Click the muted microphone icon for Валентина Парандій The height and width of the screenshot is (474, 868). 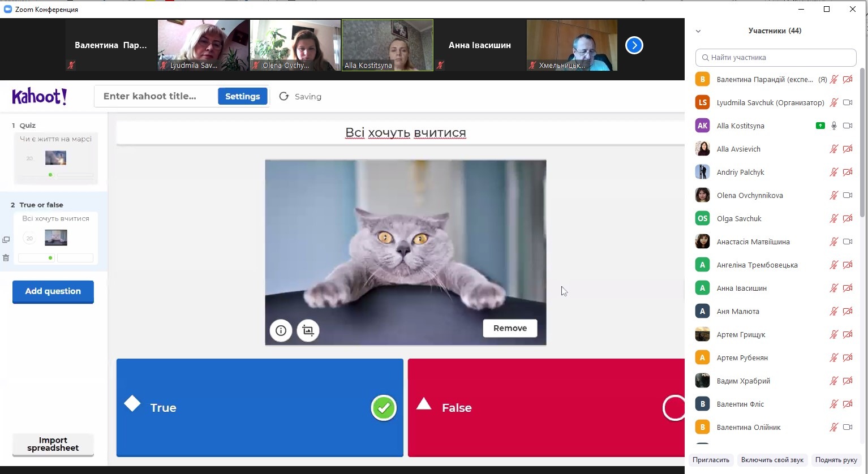click(x=833, y=80)
